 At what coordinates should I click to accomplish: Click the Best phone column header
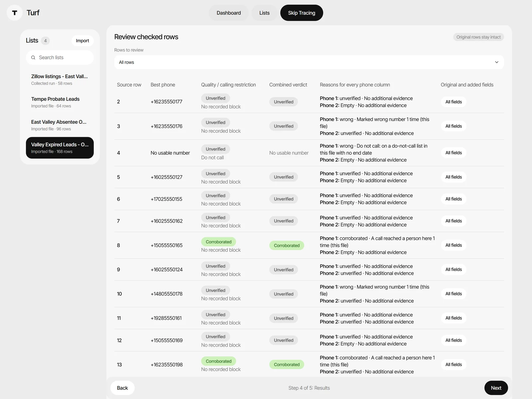pyautogui.click(x=163, y=85)
